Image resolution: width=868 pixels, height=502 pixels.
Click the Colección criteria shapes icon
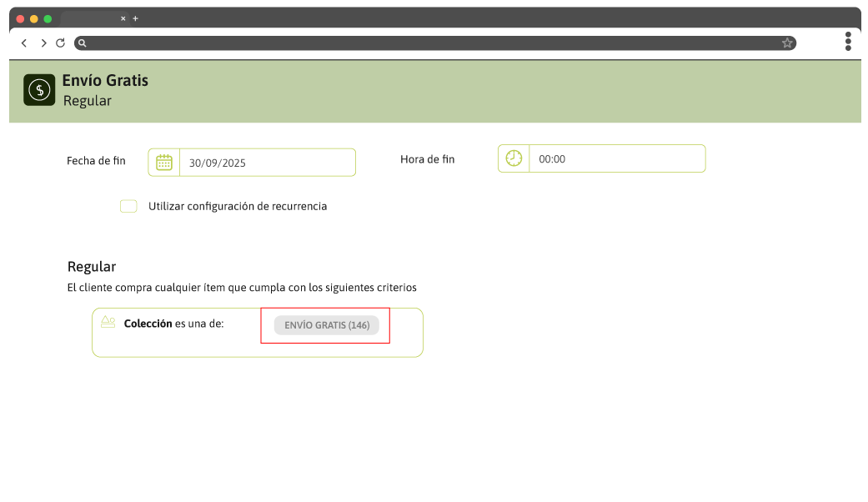[x=108, y=322]
